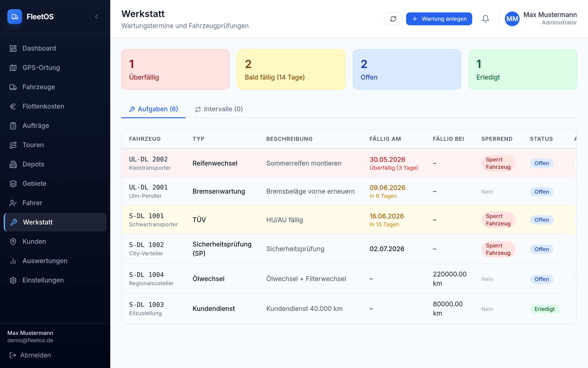Click the overdue date 30.05.2026
Image resolution: width=588 pixels, height=368 pixels.
(387, 160)
